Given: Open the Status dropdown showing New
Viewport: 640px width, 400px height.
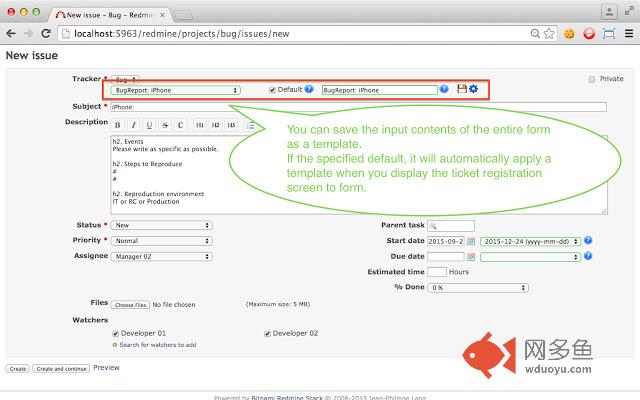Looking at the screenshot, I should click(x=161, y=225).
